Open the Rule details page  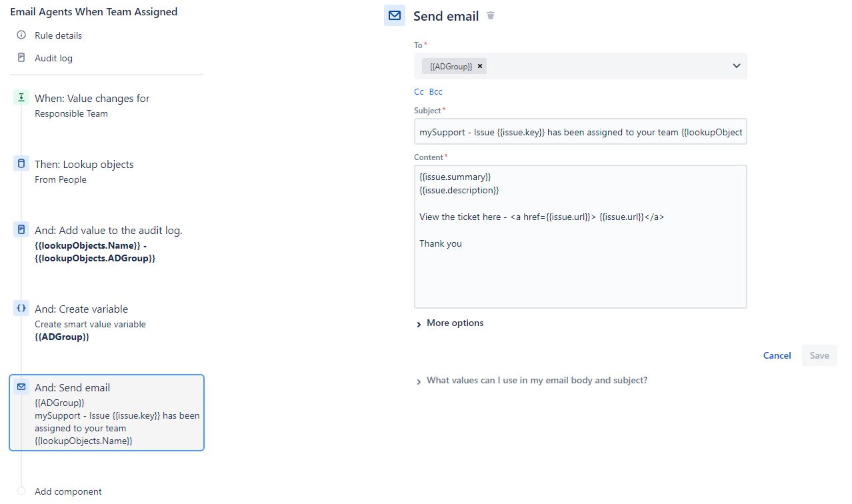point(58,35)
